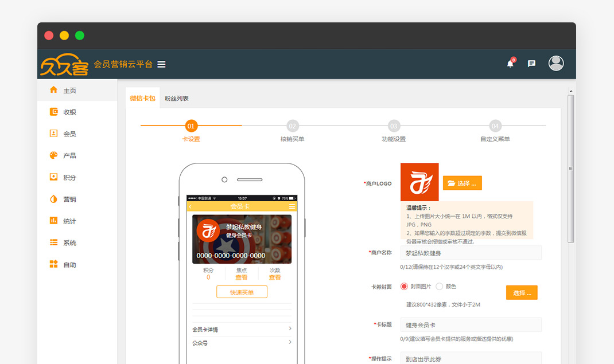Open 营销 marketing in sidebar

pos(69,199)
